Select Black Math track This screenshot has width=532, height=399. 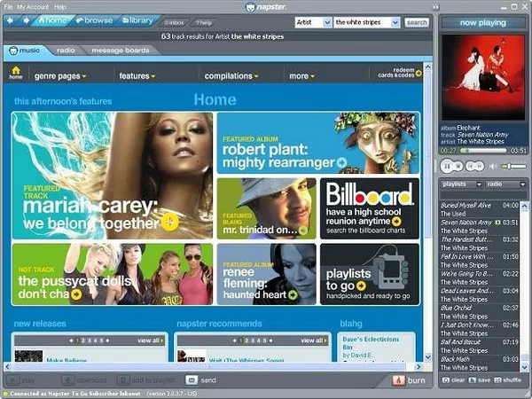480,363
